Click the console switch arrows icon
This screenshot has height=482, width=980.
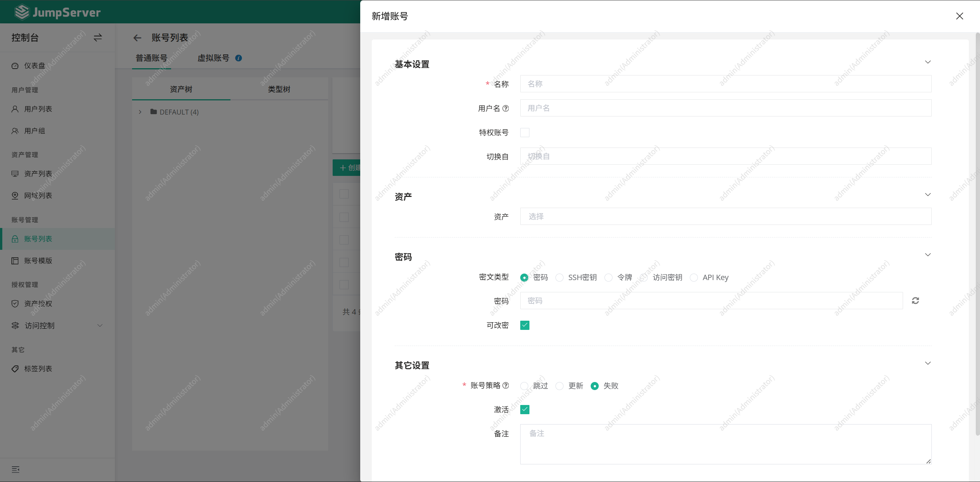pyautogui.click(x=98, y=38)
